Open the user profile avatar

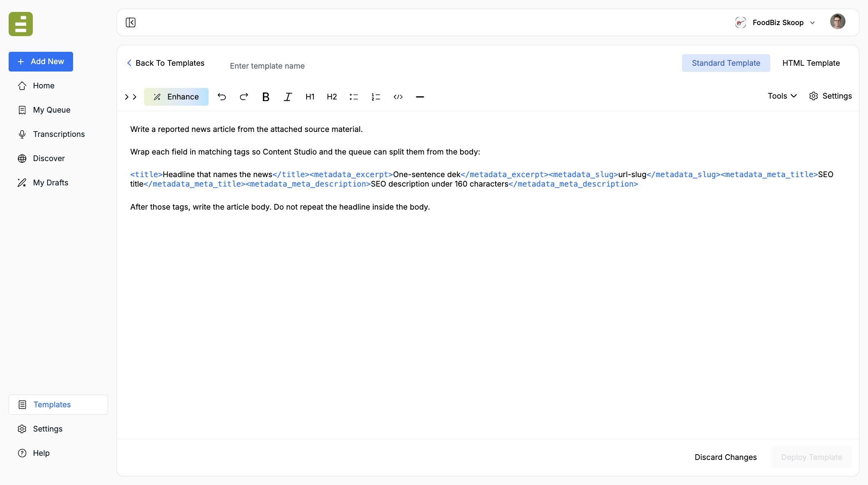point(838,21)
